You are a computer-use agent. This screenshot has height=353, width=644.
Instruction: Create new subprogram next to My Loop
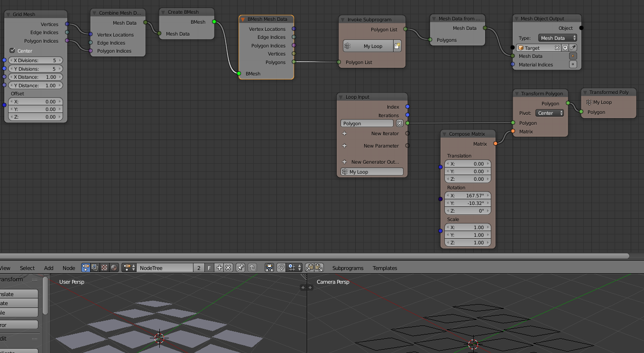tap(397, 46)
